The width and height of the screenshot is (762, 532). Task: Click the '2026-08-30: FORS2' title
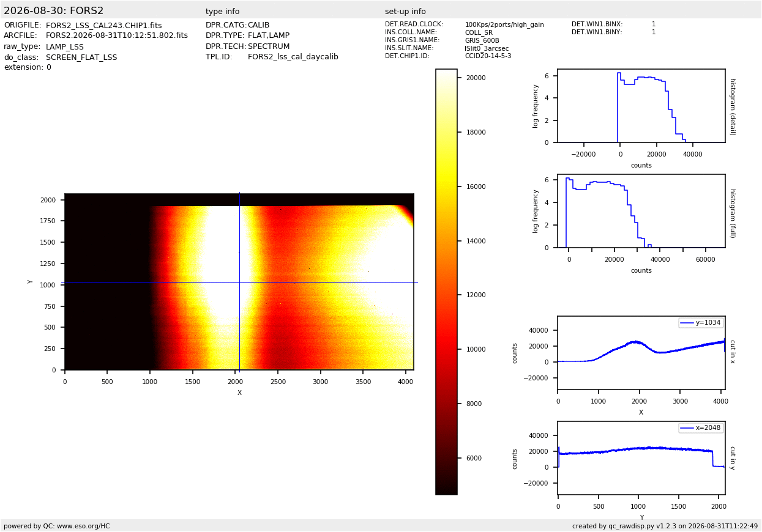54,11
